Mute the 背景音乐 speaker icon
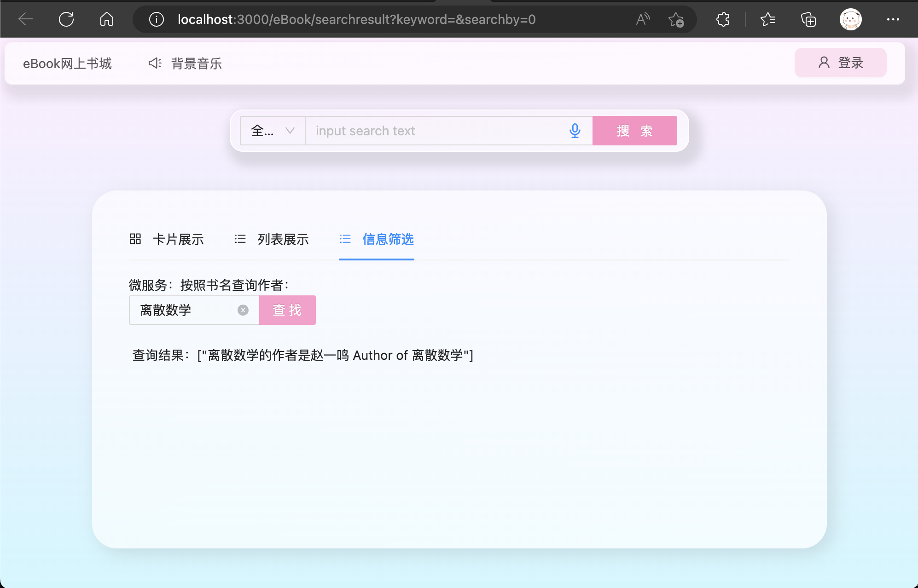This screenshot has width=918, height=588. pos(154,63)
